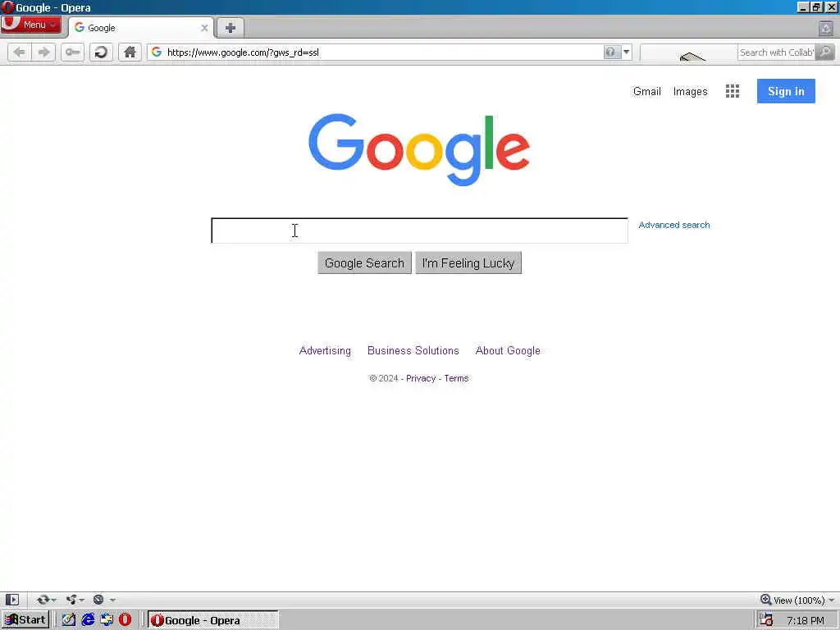This screenshot has height=630, width=840.
Task: Expand the Opera Turbo dropdown arrow
Action: pos(112,600)
